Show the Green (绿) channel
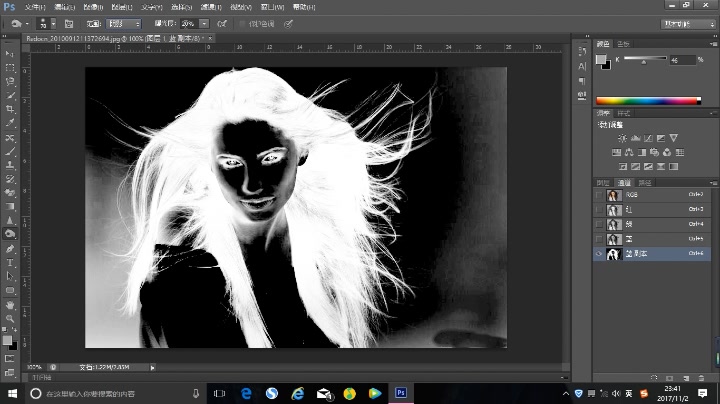This screenshot has width=720, height=404. coord(599,224)
